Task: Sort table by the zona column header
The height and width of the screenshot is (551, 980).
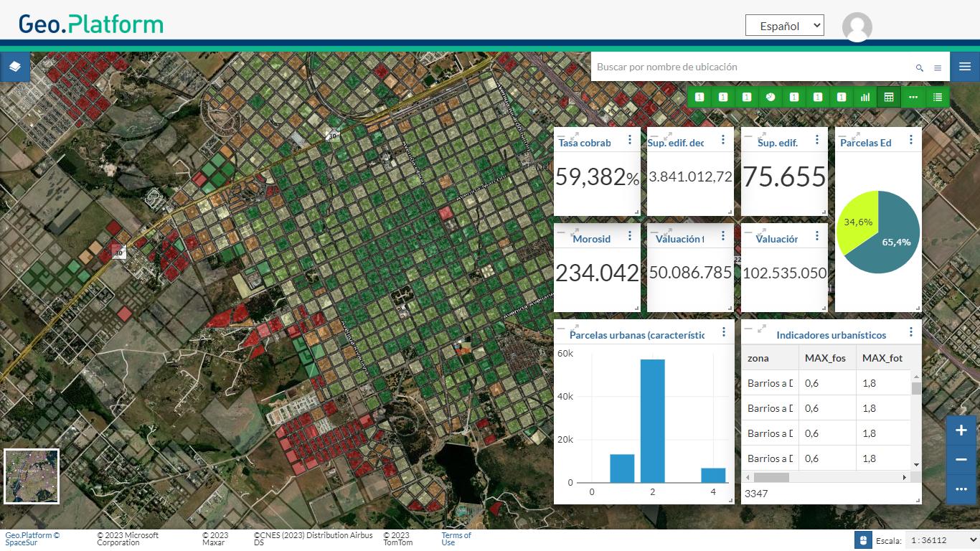Action: pyautogui.click(x=771, y=358)
